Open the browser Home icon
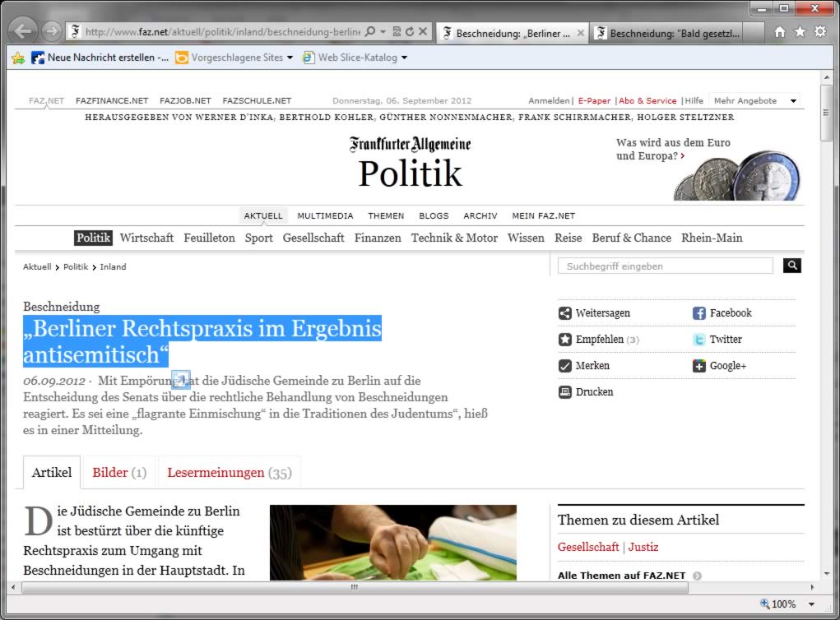The image size is (840, 620). click(780, 32)
